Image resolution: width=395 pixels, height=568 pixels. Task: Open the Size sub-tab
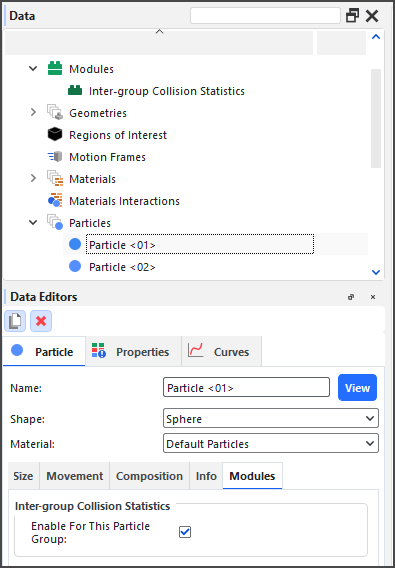click(23, 476)
